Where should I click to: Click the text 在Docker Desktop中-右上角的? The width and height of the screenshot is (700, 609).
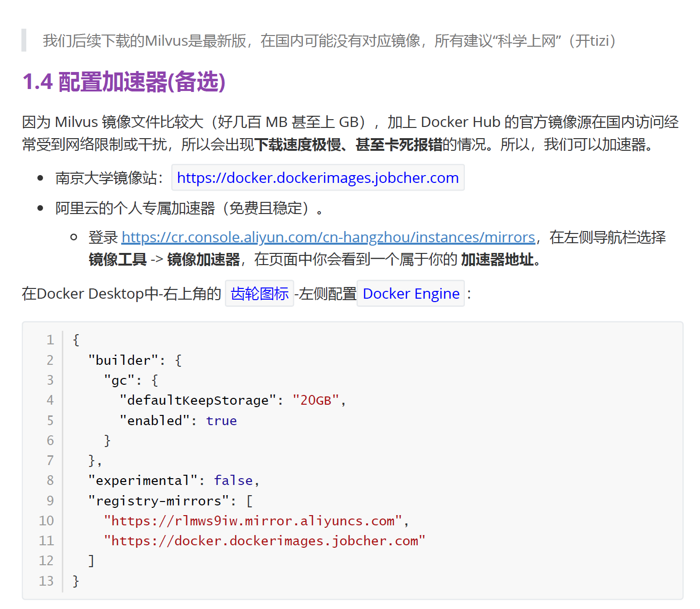[122, 293]
